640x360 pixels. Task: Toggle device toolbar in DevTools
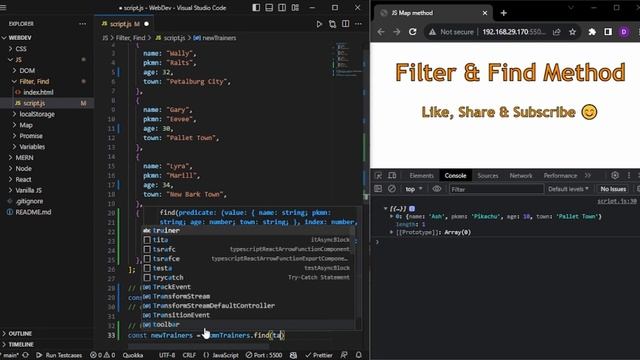pyautogui.click(x=392, y=176)
